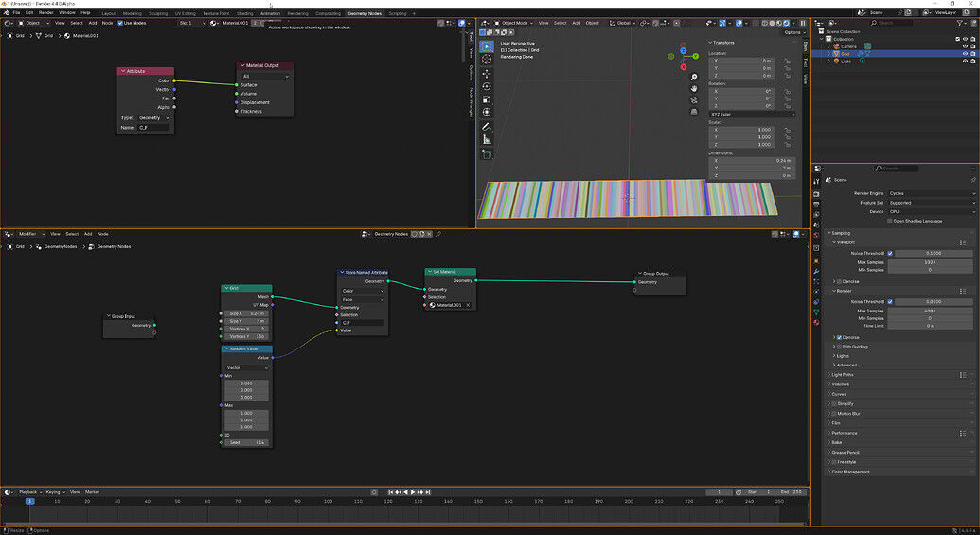The image size is (980, 535).
Task: Click Blender logo in top menu bar
Action: coord(7,12)
